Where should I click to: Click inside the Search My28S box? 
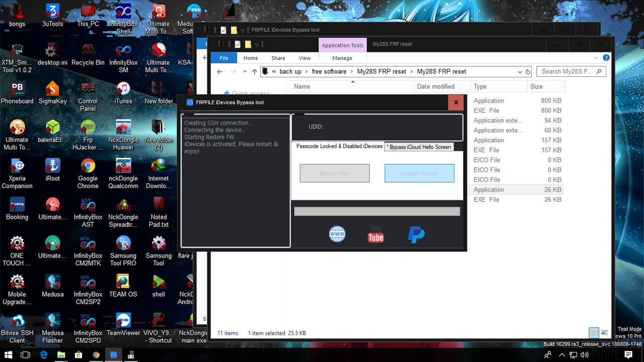point(569,71)
